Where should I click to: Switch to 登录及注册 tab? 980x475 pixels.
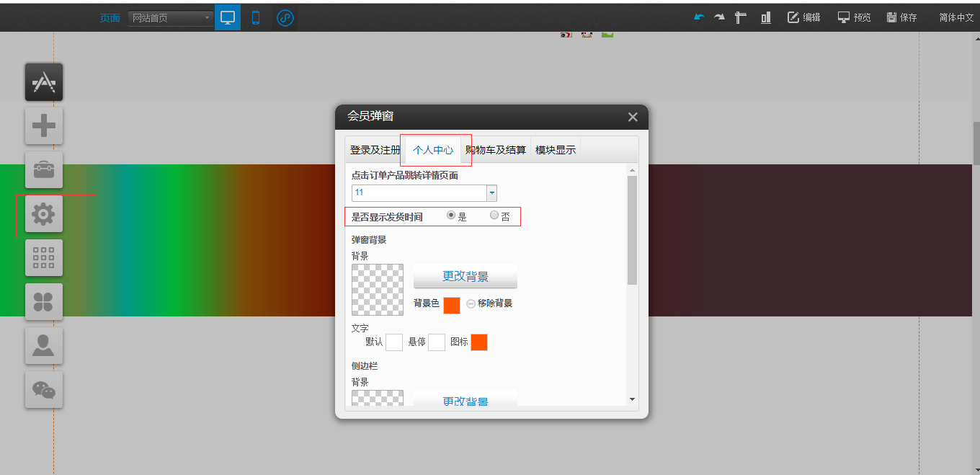pyautogui.click(x=375, y=150)
